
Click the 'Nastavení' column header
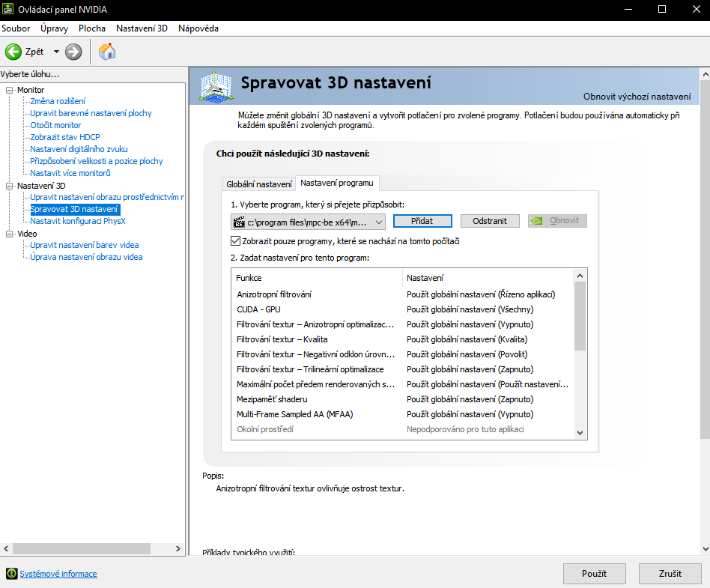(x=488, y=278)
